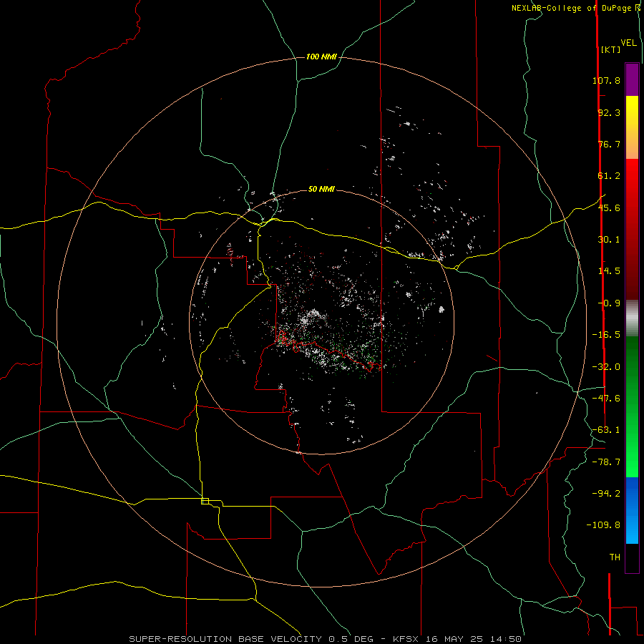Click the 45.6 legend value
Screen dimensions: 644x644
pos(609,208)
